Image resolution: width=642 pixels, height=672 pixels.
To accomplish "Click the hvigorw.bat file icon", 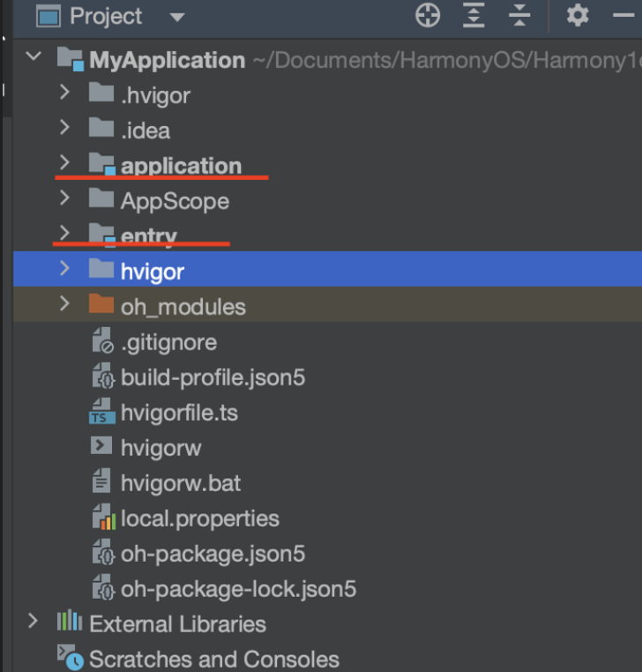I will (x=101, y=481).
